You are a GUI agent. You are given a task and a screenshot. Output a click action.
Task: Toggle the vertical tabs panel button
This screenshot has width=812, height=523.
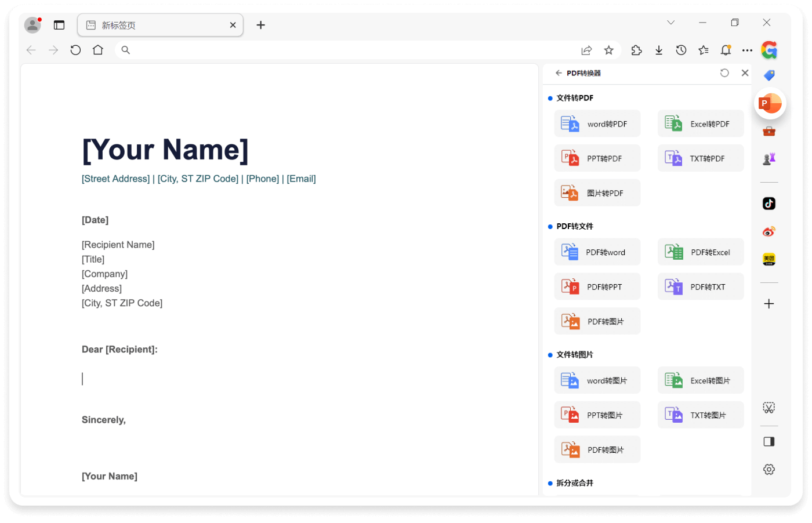[x=59, y=25]
